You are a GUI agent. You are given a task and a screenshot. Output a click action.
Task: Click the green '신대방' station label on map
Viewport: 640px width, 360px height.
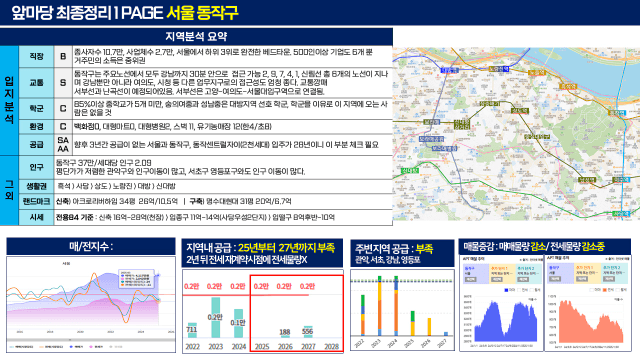tap(410, 171)
